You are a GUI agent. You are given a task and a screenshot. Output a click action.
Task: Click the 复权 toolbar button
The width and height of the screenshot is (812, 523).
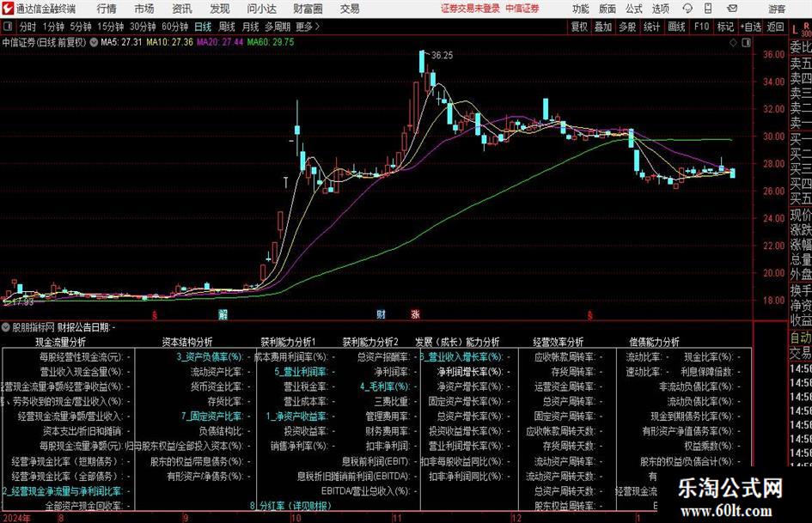pyautogui.click(x=579, y=27)
